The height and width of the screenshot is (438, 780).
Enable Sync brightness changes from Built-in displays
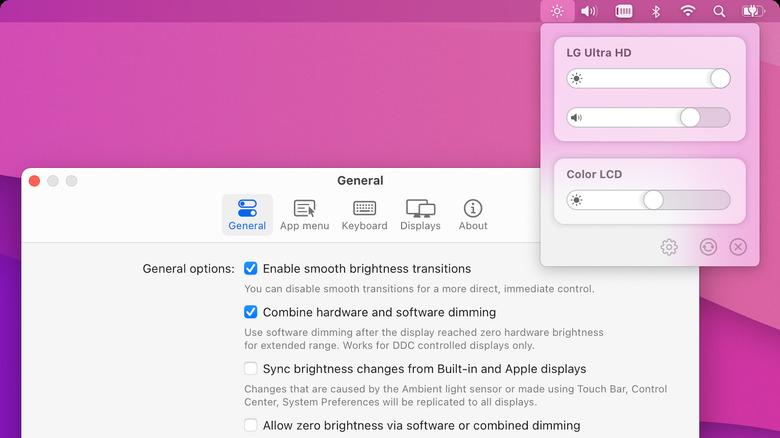tap(251, 369)
